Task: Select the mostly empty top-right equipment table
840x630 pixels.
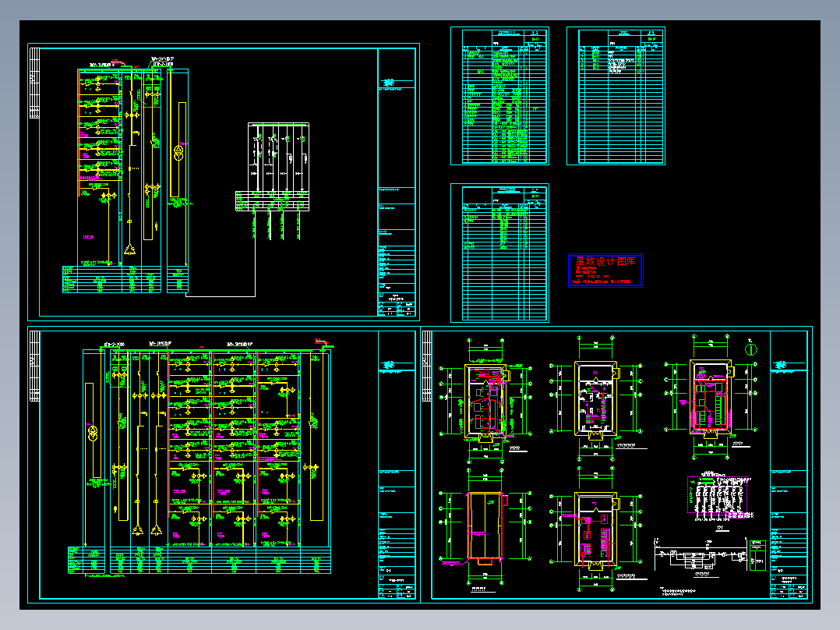Action: (x=616, y=96)
